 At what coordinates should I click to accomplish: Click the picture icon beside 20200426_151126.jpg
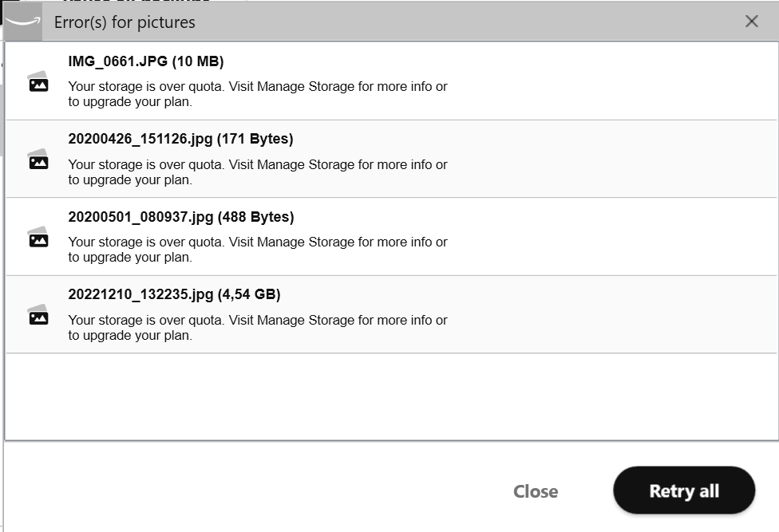coord(38,160)
